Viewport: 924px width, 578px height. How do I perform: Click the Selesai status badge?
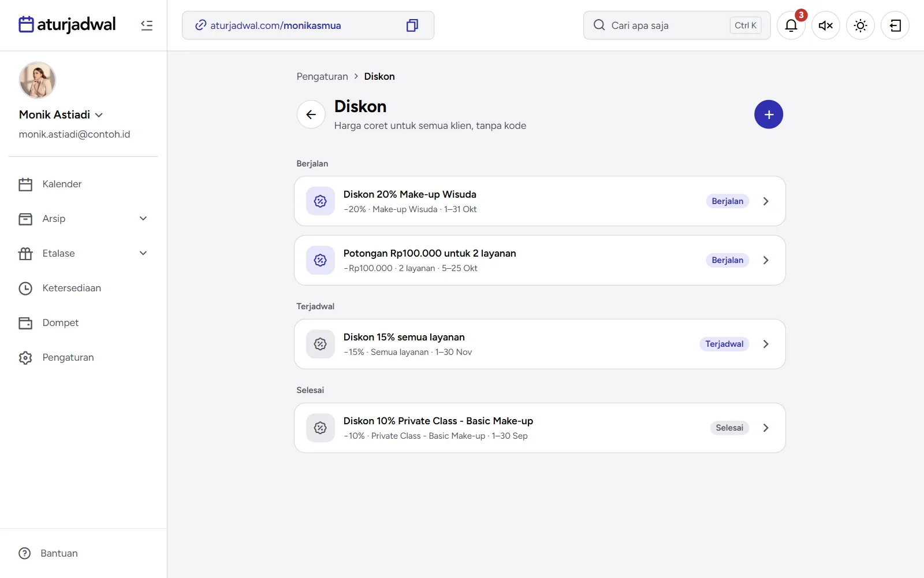tap(729, 428)
